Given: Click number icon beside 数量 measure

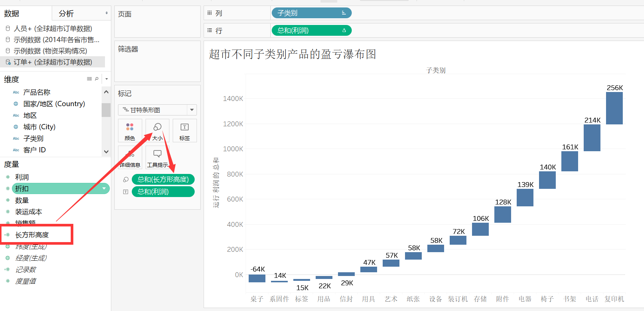Looking at the screenshot, I should coord(8,200).
